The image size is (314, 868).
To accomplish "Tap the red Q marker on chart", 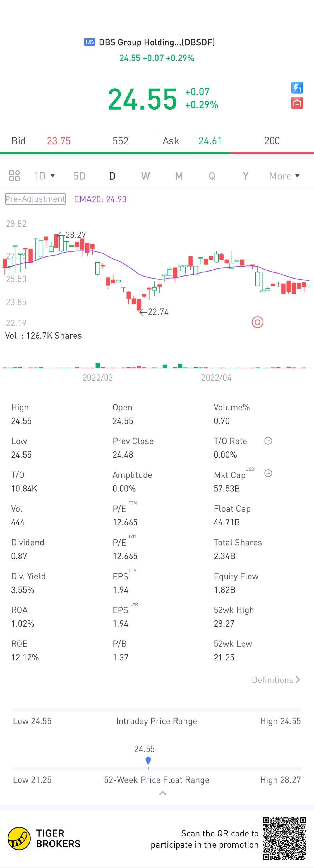I will (x=257, y=322).
